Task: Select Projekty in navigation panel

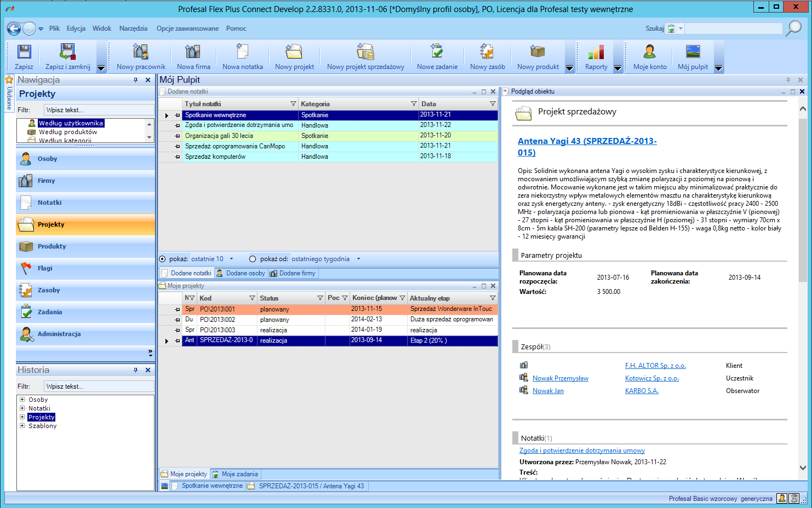Action: tap(85, 224)
